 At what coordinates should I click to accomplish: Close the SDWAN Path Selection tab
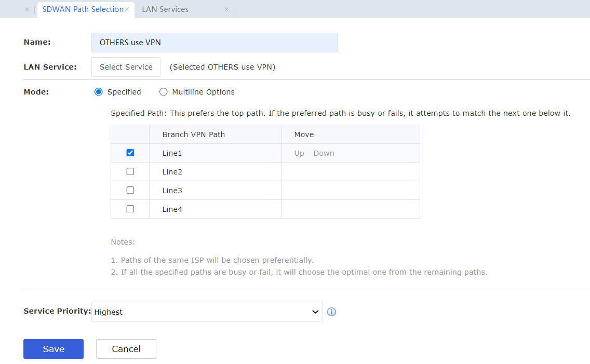127,9
